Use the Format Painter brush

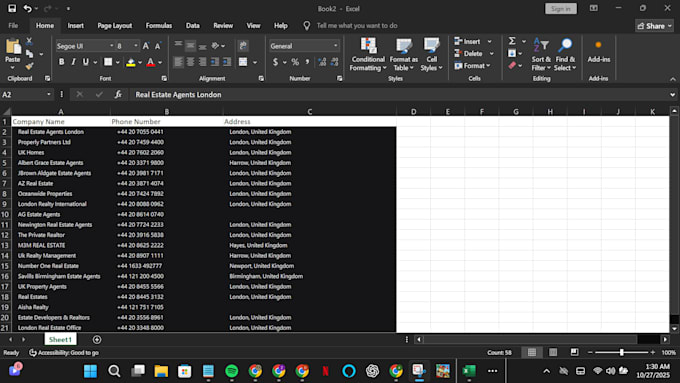[29, 66]
